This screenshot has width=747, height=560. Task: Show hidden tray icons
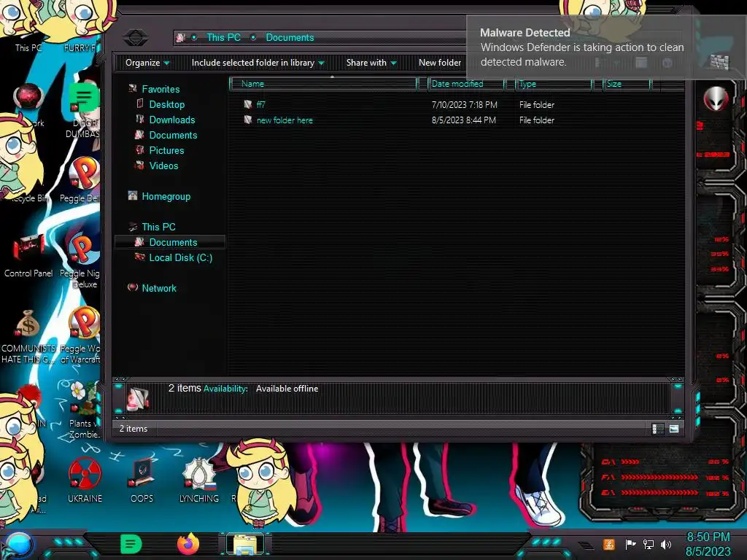click(586, 545)
